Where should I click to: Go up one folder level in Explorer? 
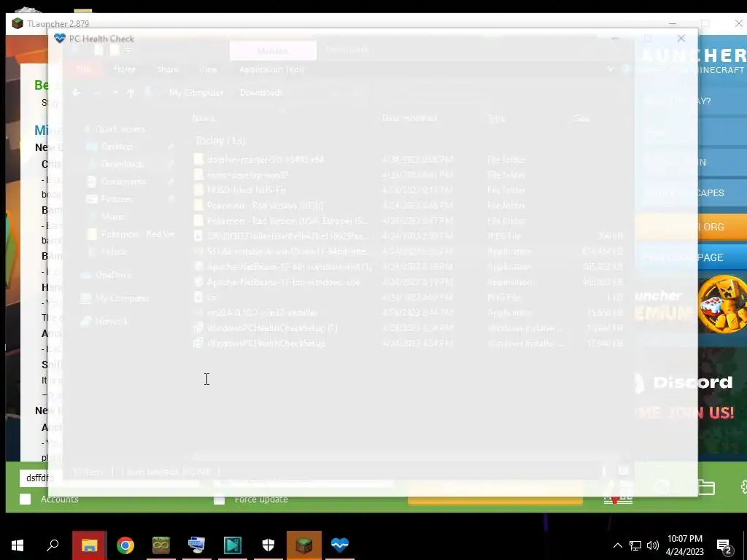click(x=130, y=93)
